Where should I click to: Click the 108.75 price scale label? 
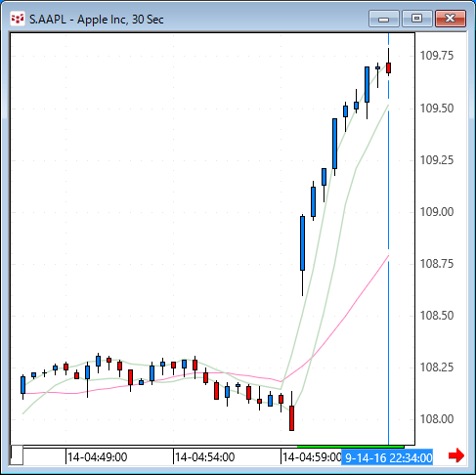tap(437, 264)
